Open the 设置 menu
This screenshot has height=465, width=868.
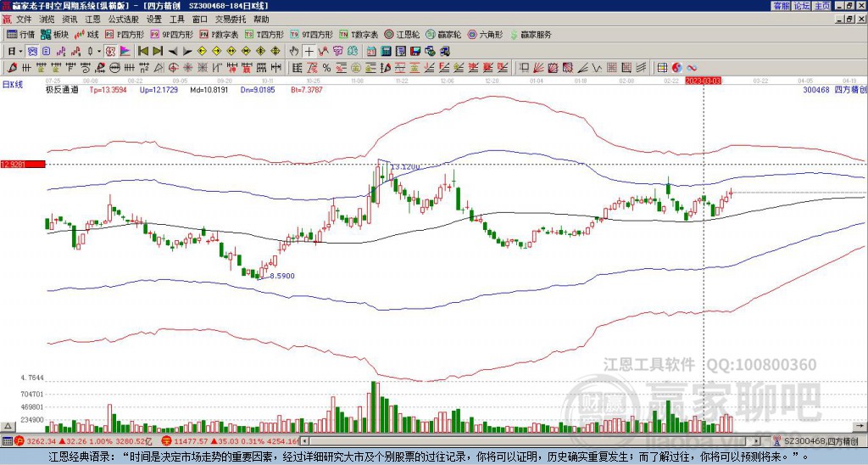coord(154,20)
